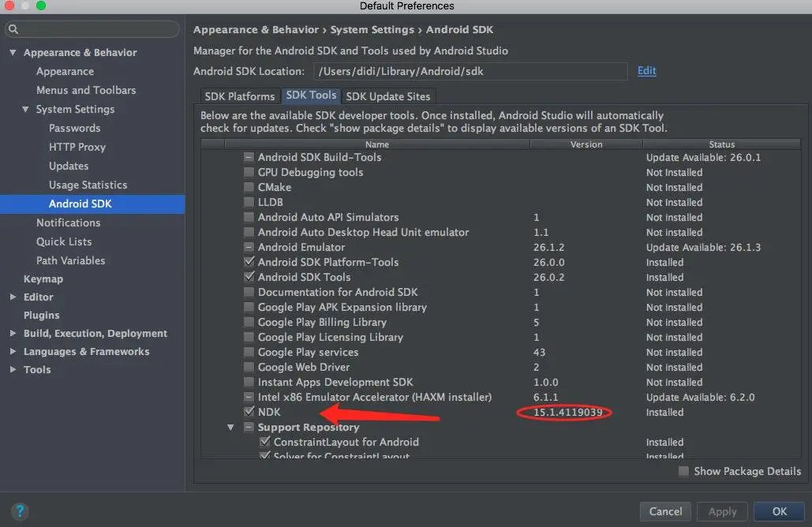Image resolution: width=812 pixels, height=527 pixels.
Task: Select Updates in the sidebar
Action: 69,166
